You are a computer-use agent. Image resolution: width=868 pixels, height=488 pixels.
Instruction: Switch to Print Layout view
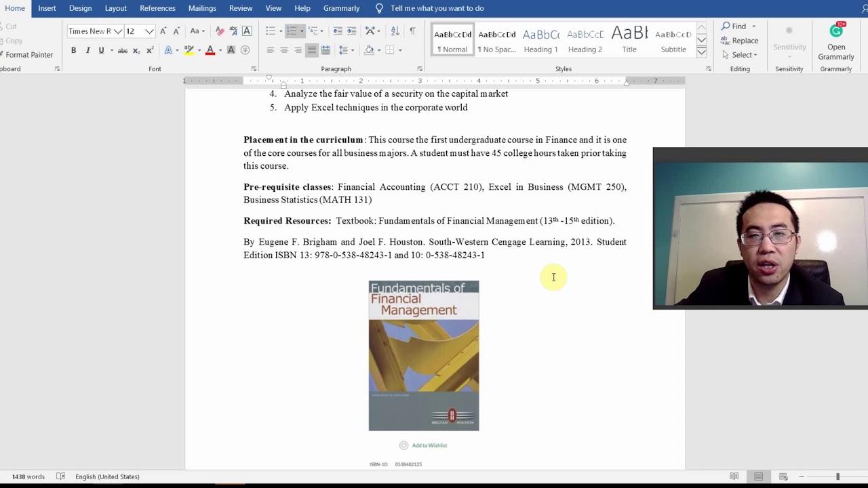tap(758, 476)
